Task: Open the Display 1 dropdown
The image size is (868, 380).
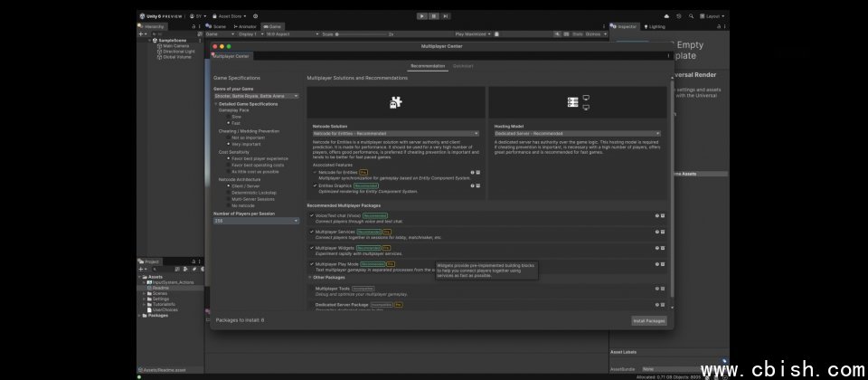Action: tap(250, 33)
